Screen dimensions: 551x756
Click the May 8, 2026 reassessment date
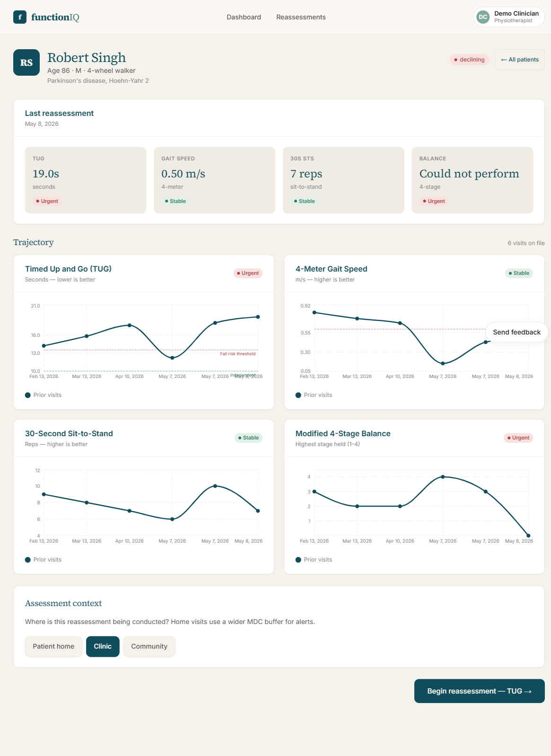pyautogui.click(x=42, y=124)
